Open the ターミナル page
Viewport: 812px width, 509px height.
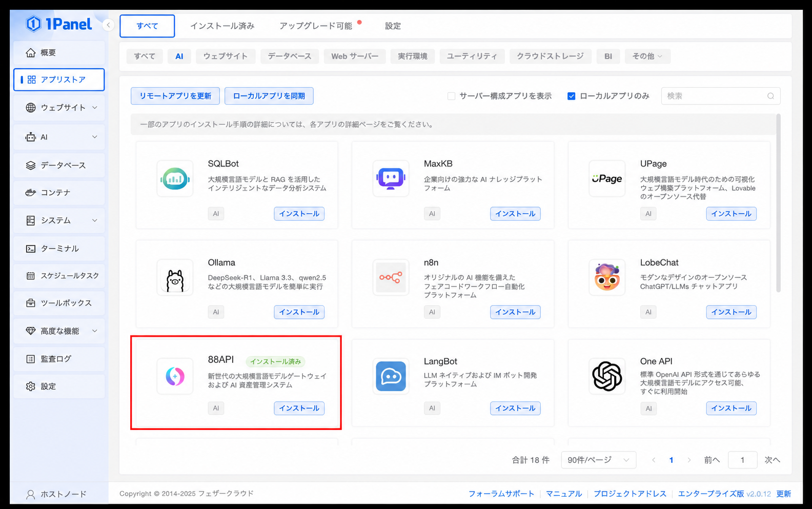click(59, 249)
